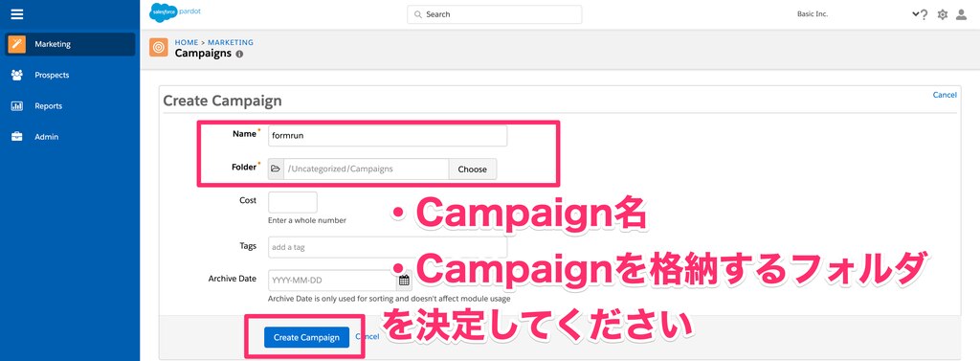This screenshot has width=980, height=361.
Task: Click the top-right Cancel link
Action: (945, 95)
